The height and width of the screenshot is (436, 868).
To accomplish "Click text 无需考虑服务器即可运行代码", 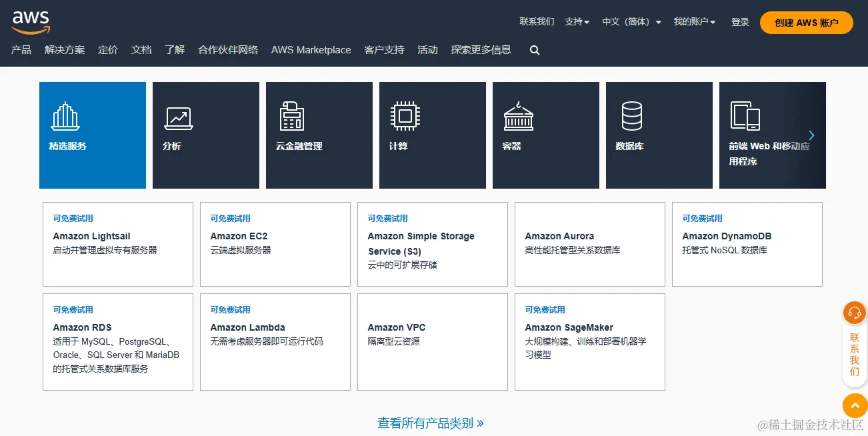I will tap(267, 342).
